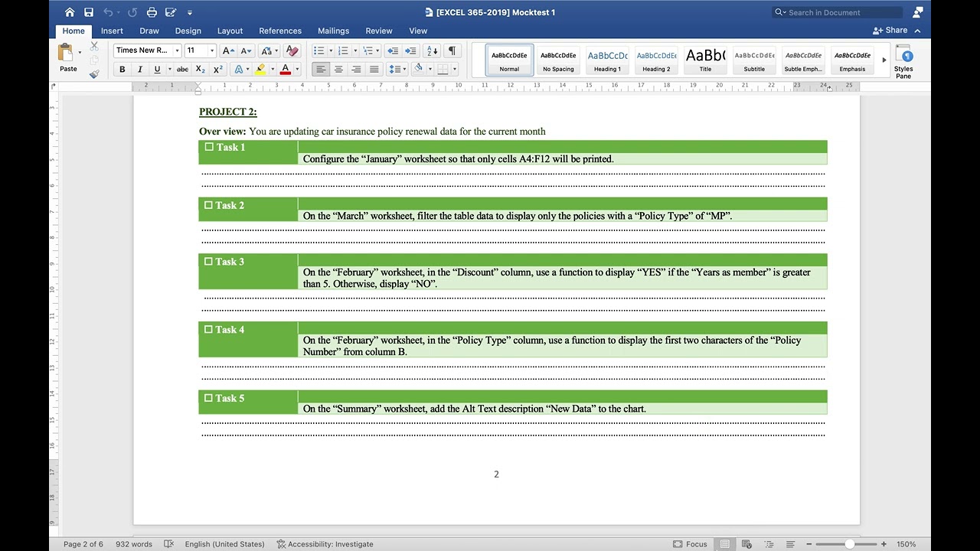Switch to the Layout tab
The height and width of the screenshot is (551, 980).
pyautogui.click(x=230, y=31)
